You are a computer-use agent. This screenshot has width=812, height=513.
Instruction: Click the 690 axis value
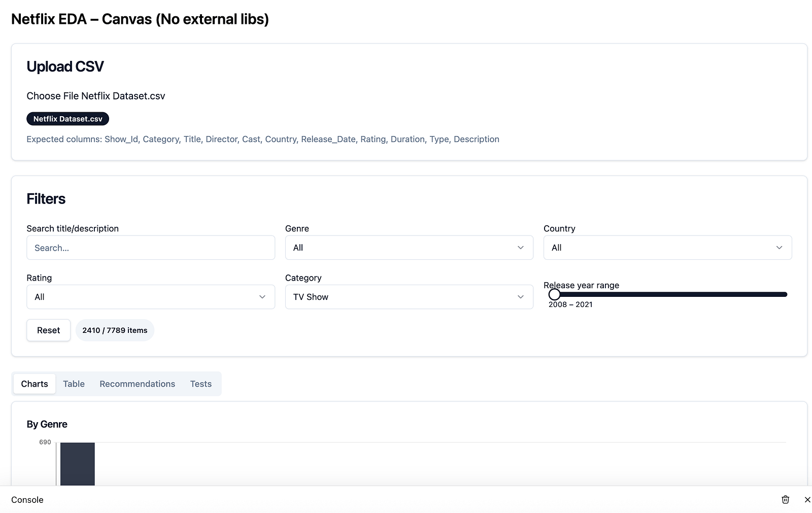pos(45,442)
